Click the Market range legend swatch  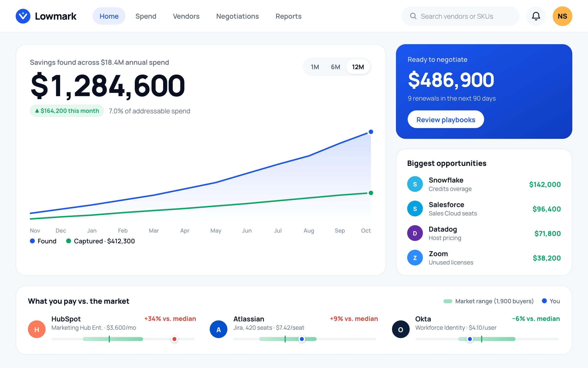point(448,301)
